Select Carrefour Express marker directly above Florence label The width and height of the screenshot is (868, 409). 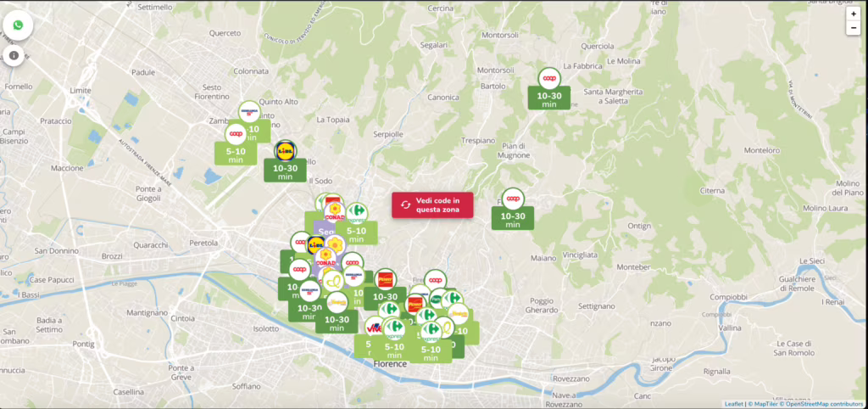394,329
